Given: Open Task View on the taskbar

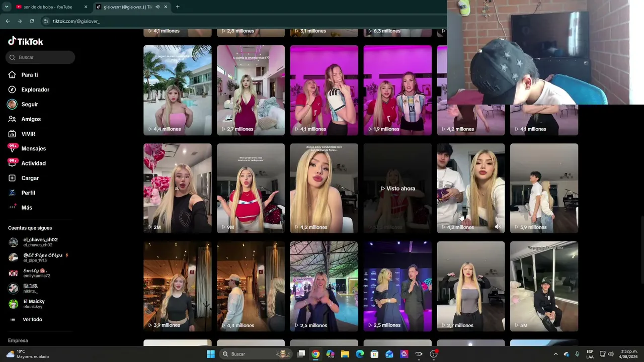Looking at the screenshot, I should (301, 354).
